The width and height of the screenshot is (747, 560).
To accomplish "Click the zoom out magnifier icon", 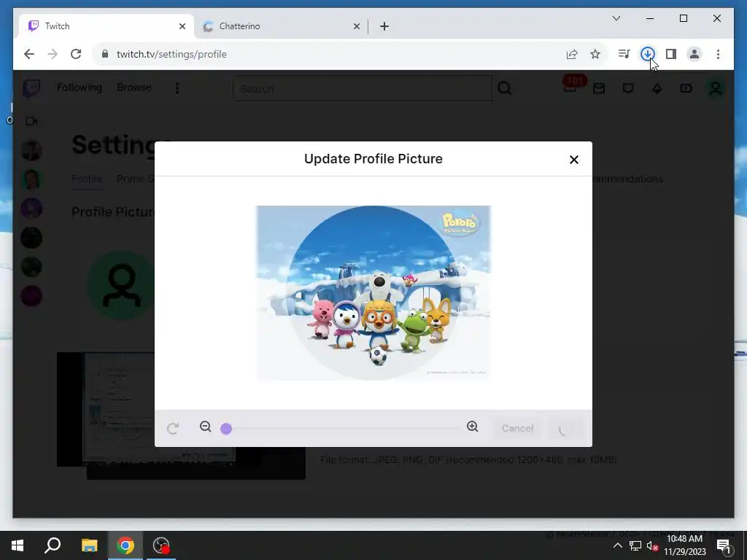I will pos(205,427).
